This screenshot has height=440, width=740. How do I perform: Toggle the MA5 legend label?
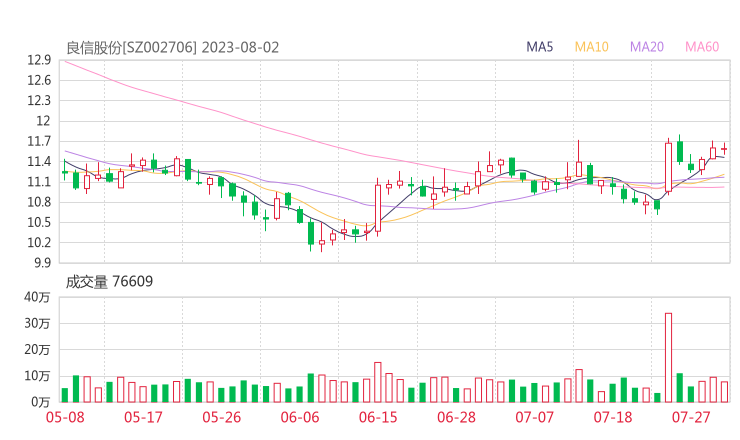tap(539, 47)
